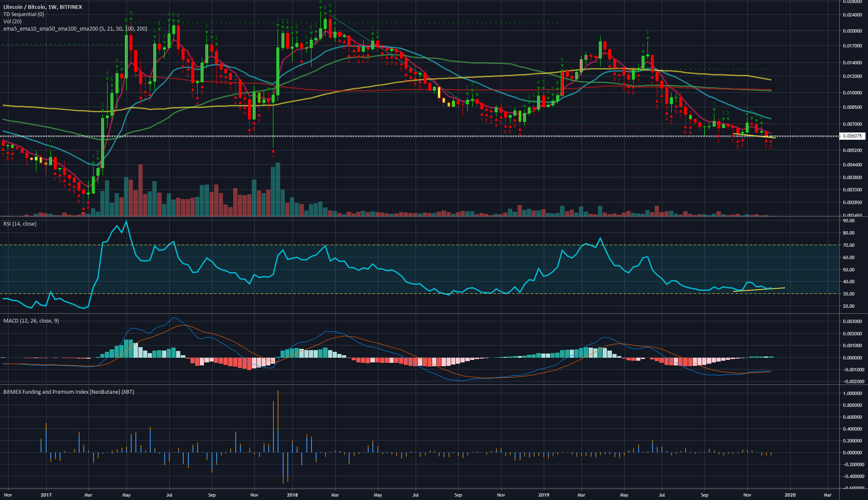Select the Vol (20) indicator legend entry

(x=11, y=21)
